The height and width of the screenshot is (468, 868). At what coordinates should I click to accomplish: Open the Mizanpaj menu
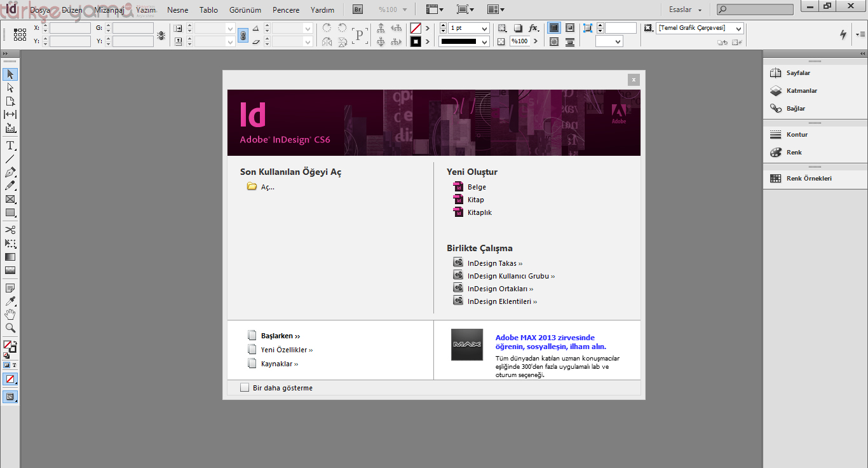pyautogui.click(x=109, y=10)
